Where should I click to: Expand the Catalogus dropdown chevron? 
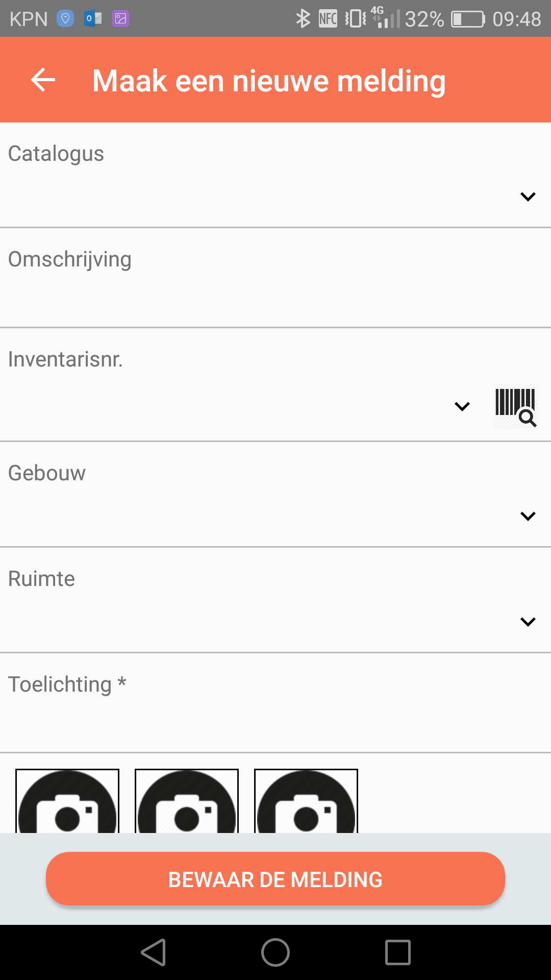point(528,197)
